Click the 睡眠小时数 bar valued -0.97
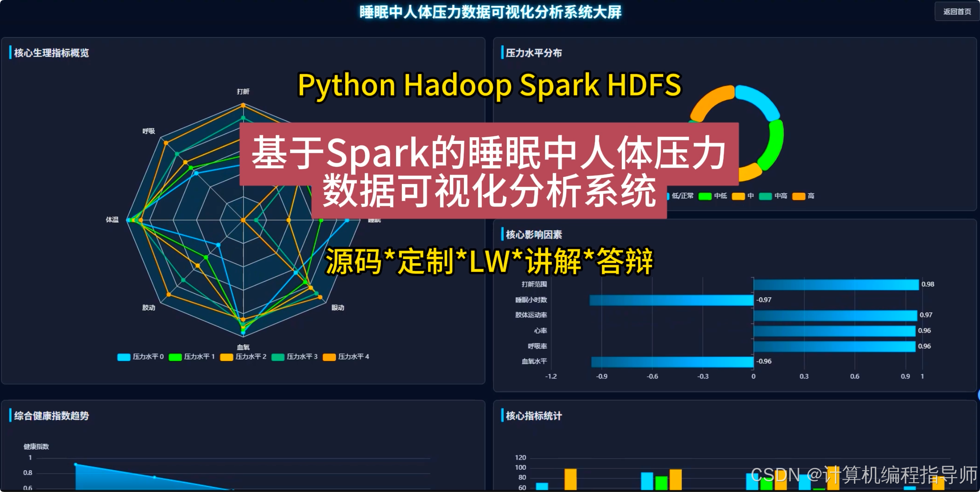Image resolution: width=980 pixels, height=492 pixels. pyautogui.click(x=671, y=300)
